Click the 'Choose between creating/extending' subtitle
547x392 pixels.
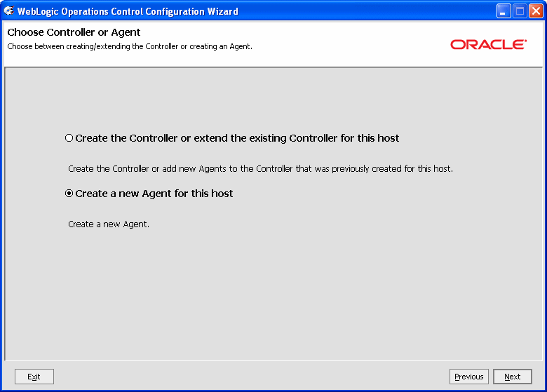(130, 46)
